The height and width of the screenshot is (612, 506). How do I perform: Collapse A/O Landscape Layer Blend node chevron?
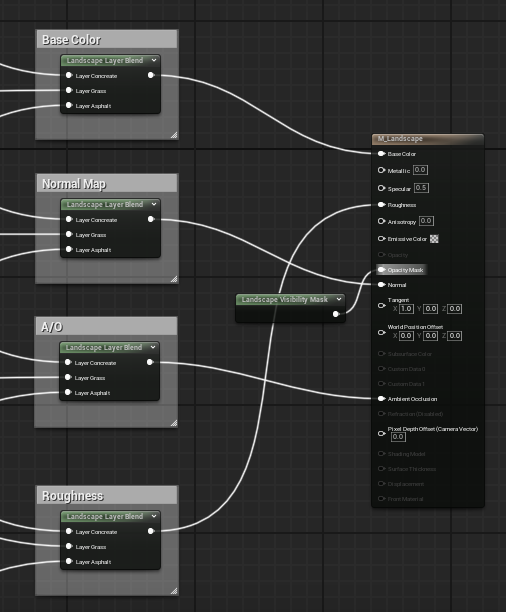point(153,347)
